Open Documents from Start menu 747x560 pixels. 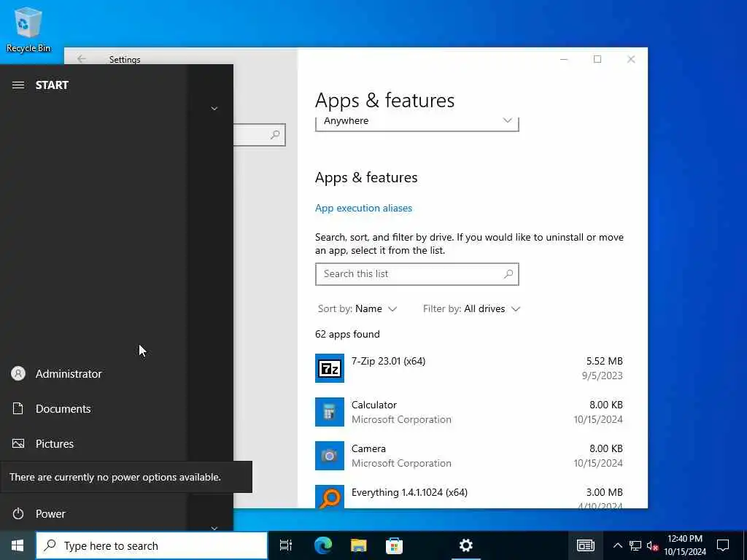93,408
